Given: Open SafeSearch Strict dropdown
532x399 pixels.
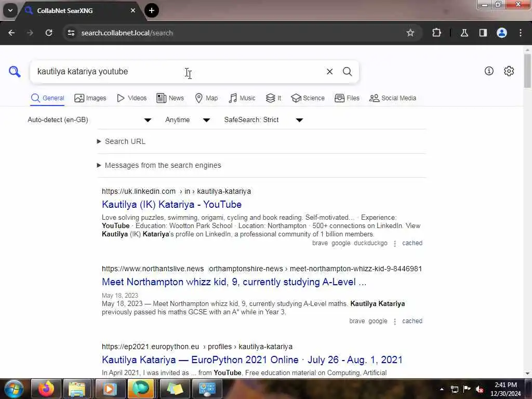Looking at the screenshot, I should point(263,120).
